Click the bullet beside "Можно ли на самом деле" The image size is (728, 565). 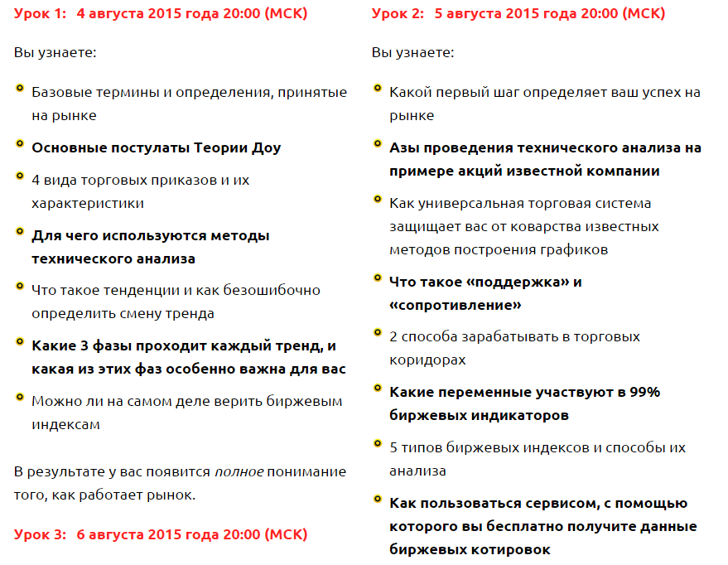(19, 398)
